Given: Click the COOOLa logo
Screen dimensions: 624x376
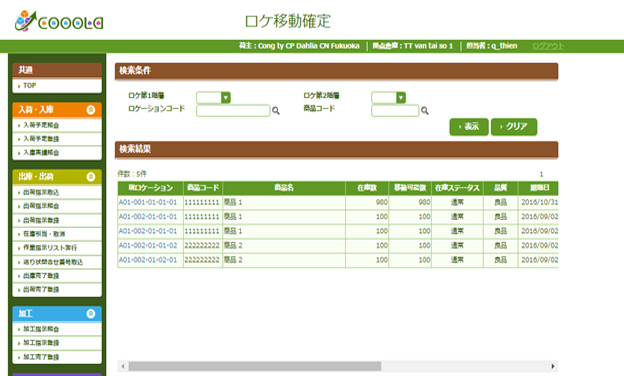Looking at the screenshot, I should [x=59, y=21].
